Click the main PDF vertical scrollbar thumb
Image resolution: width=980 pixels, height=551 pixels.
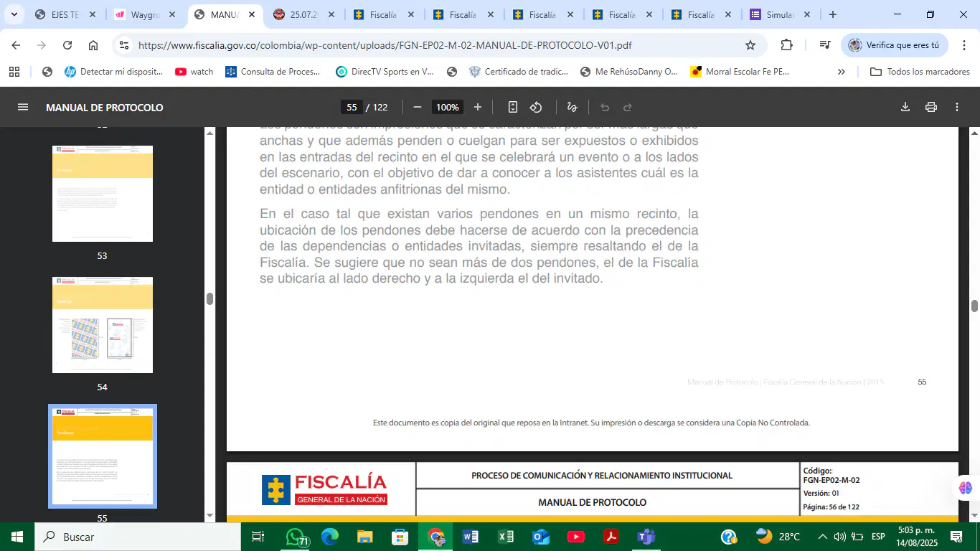[974, 306]
